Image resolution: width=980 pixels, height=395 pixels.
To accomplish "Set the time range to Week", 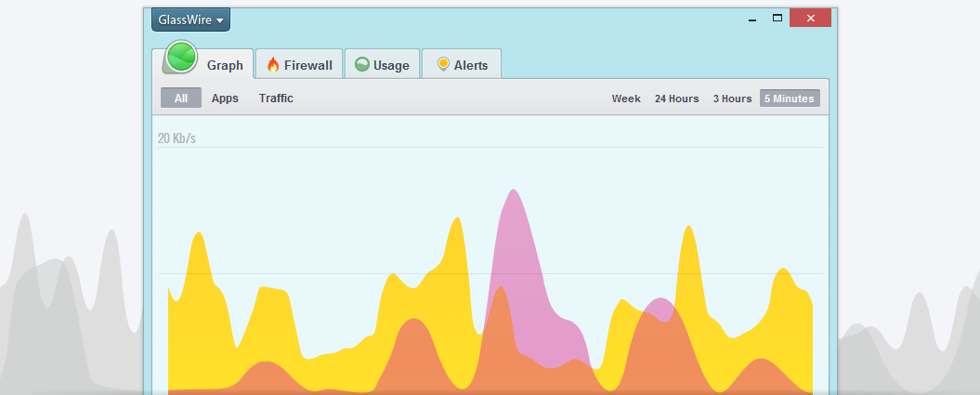I will [x=626, y=99].
